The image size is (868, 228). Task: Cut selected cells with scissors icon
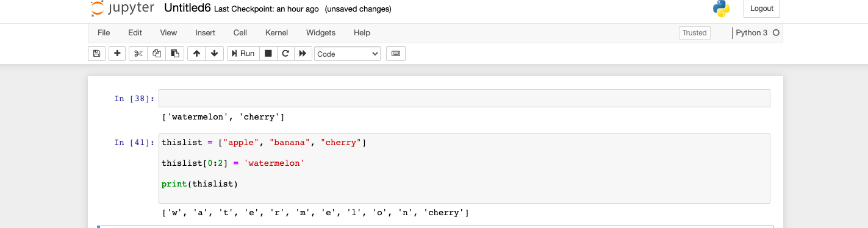click(x=138, y=54)
